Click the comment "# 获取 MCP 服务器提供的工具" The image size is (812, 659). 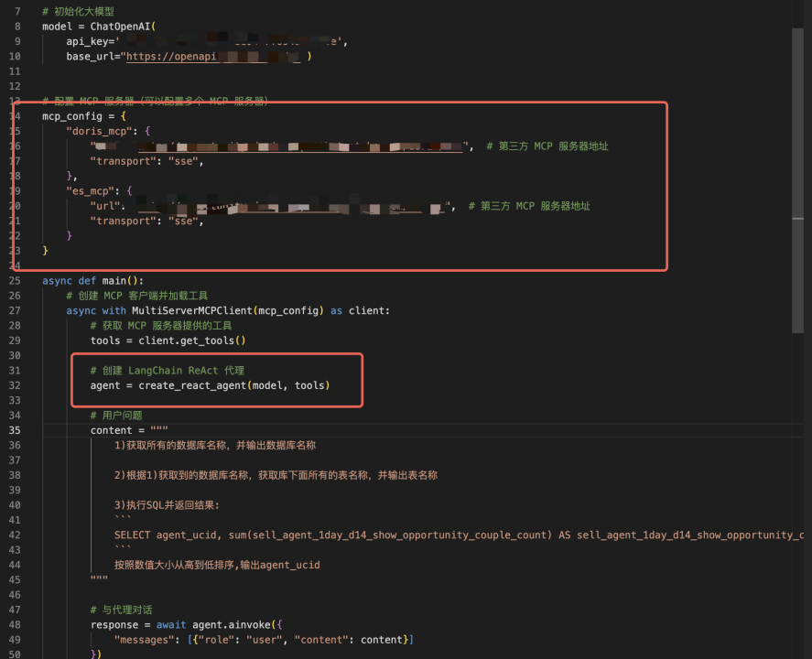(x=161, y=326)
